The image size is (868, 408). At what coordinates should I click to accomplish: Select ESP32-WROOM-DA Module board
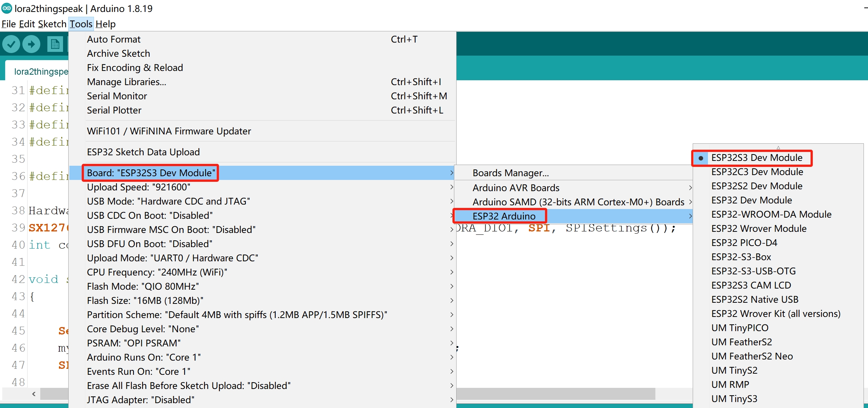(778, 214)
